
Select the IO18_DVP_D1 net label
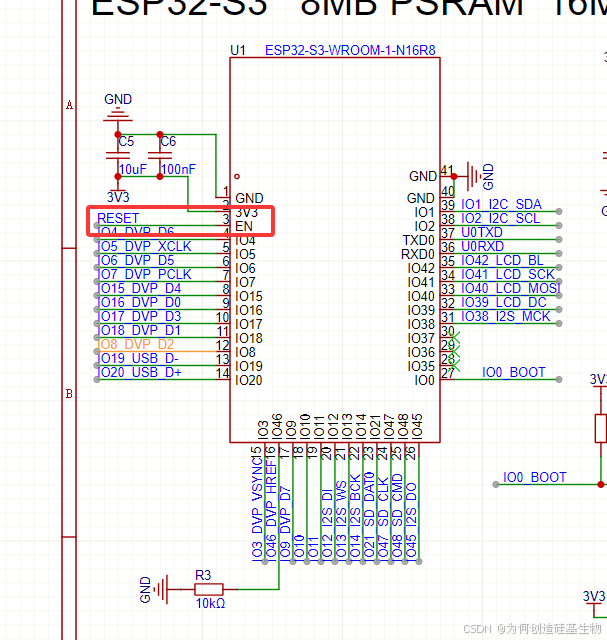click(x=139, y=330)
